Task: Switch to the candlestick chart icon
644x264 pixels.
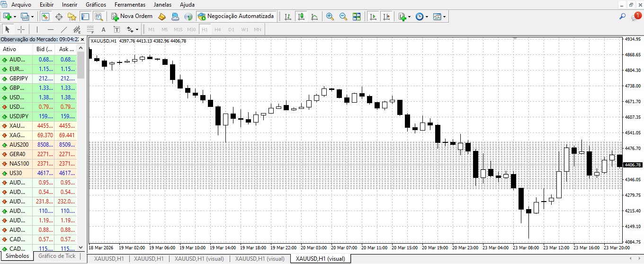Action: pyautogui.click(x=301, y=17)
